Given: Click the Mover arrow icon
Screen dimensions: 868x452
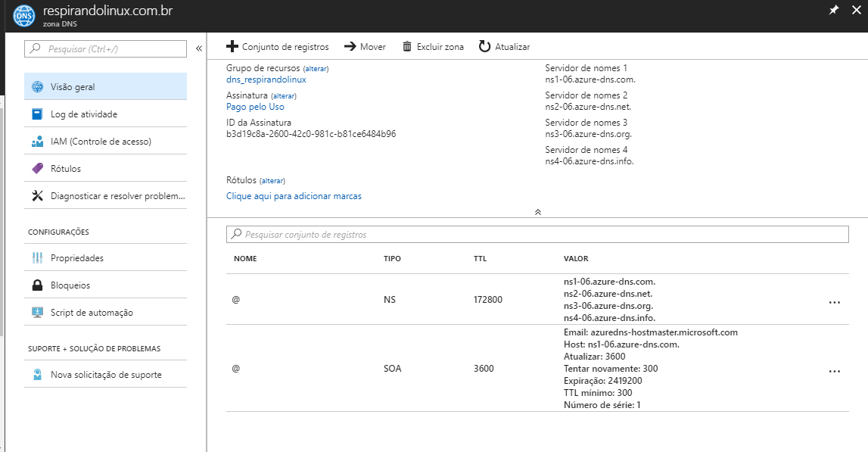Looking at the screenshot, I should click(x=350, y=47).
